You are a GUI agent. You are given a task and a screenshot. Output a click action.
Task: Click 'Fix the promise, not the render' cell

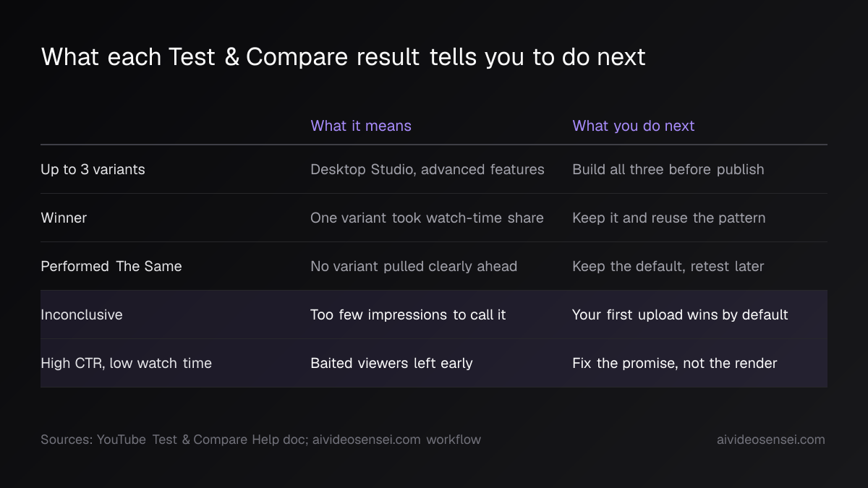pos(675,363)
